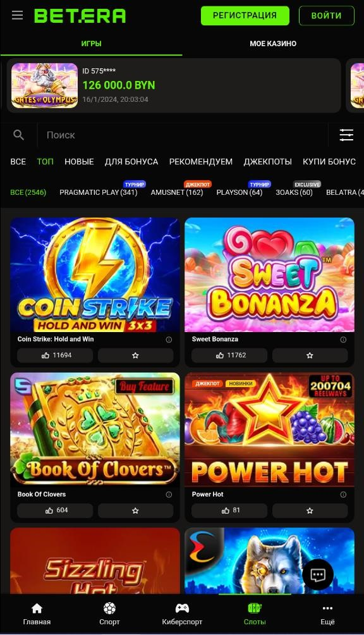The image size is (364, 635).
Task: Toggle favorite star for Book Of Clovers
Action: 135,510
